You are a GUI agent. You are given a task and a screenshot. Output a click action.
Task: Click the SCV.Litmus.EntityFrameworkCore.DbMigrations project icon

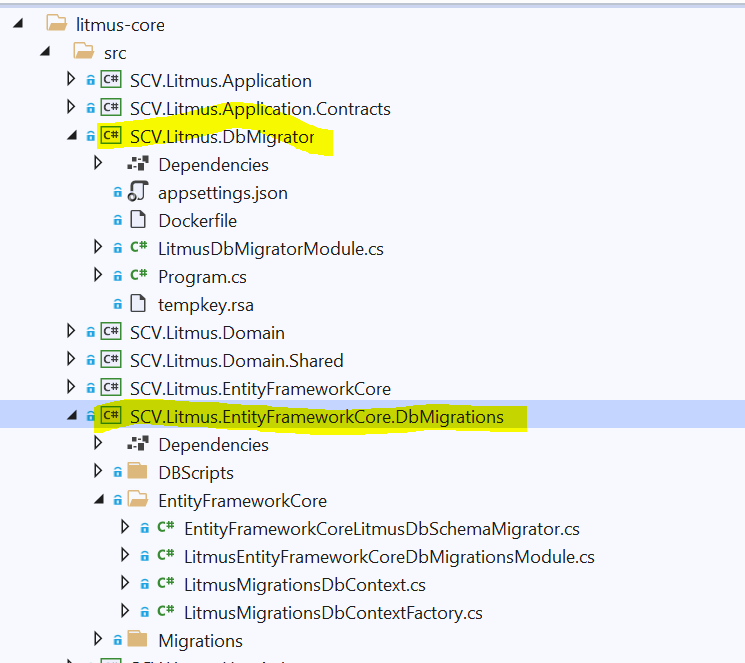point(111,417)
